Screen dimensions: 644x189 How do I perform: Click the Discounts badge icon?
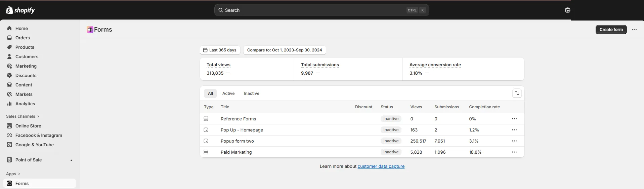(x=9, y=75)
